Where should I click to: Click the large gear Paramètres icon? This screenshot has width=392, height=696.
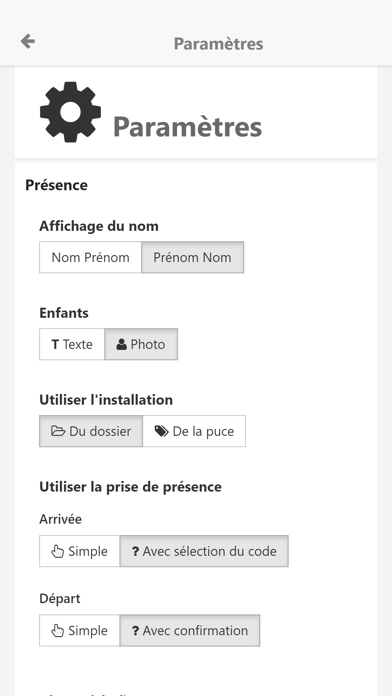(70, 112)
